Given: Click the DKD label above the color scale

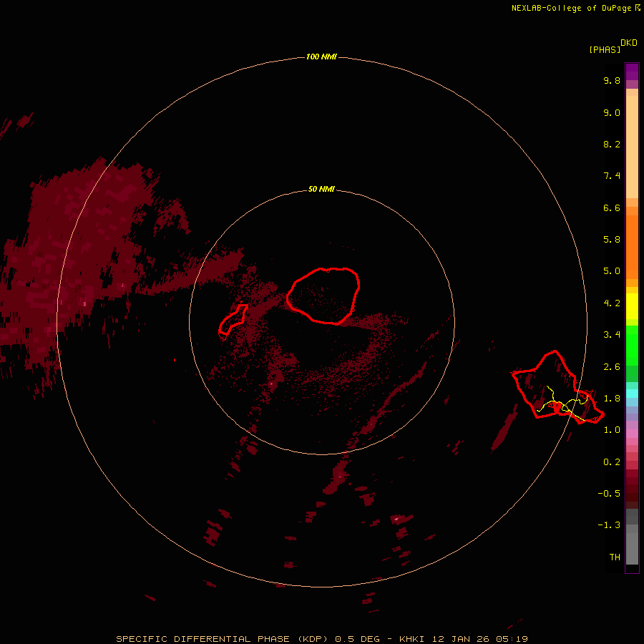Looking at the screenshot, I should (x=629, y=43).
